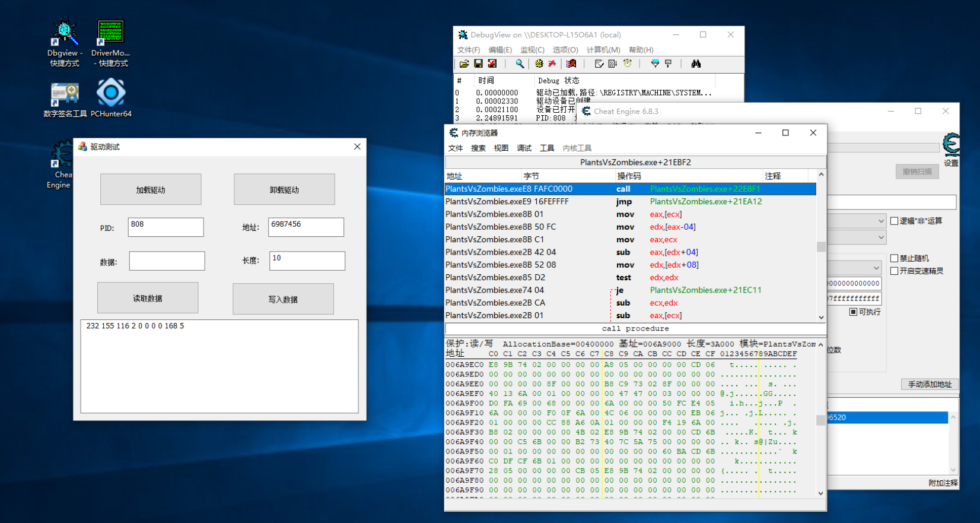Open the 工具 menu in 内存浏览器
Screen dimensions: 980x523
pos(547,148)
